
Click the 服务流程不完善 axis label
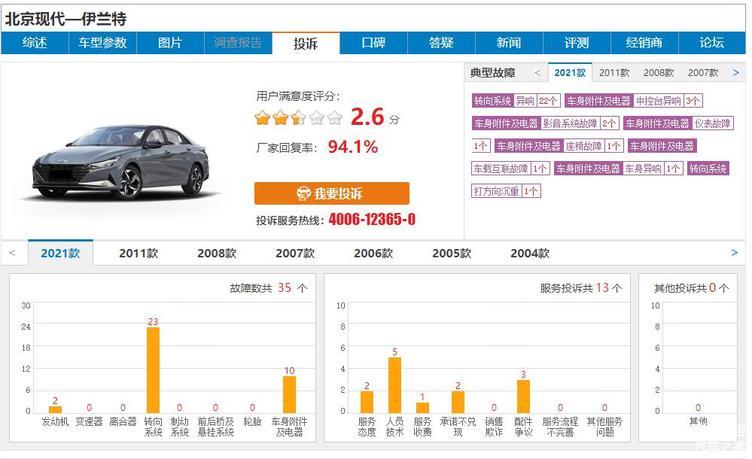tap(560, 427)
